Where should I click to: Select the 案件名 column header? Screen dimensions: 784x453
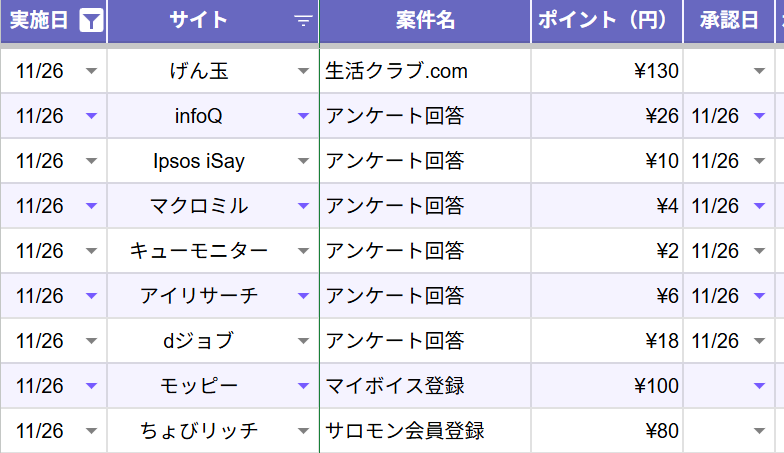[x=425, y=21]
